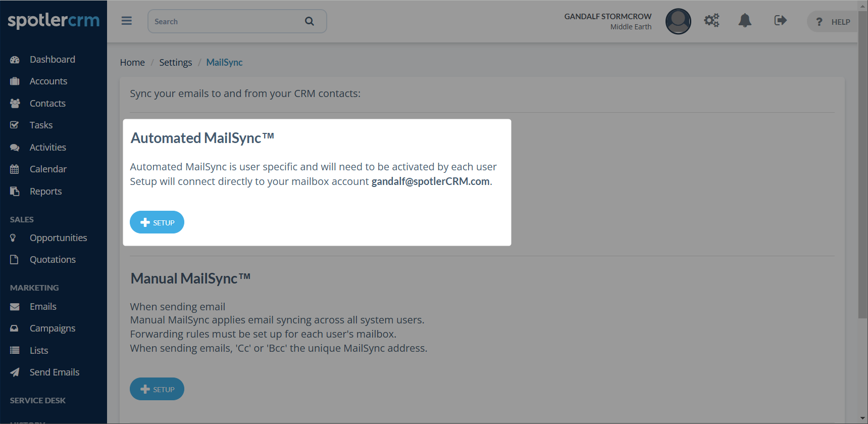Open Campaigns under Marketing
This screenshot has height=424, width=868.
53,328
